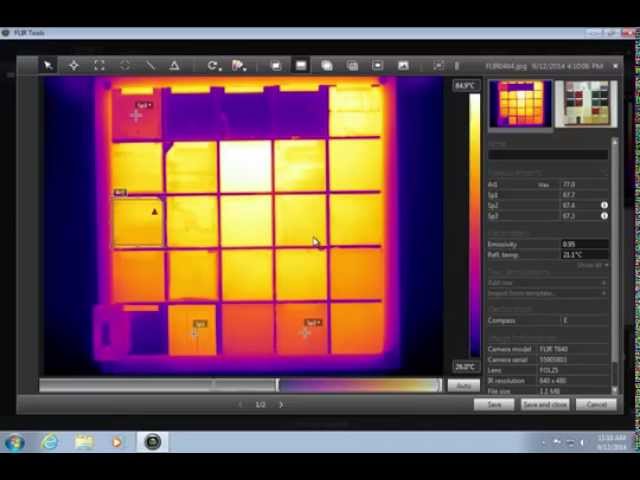This screenshot has height=480, width=640.
Task: Switch to picture-in-picture image mode
Action: (x=378, y=65)
